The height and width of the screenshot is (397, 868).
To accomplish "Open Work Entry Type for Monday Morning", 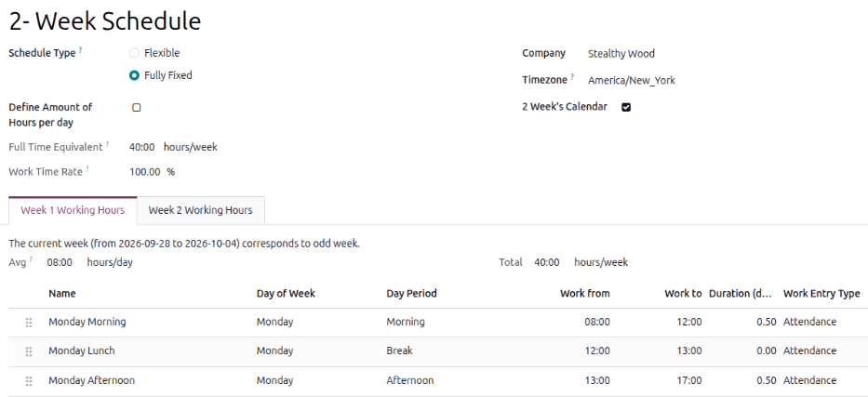I will [x=810, y=322].
